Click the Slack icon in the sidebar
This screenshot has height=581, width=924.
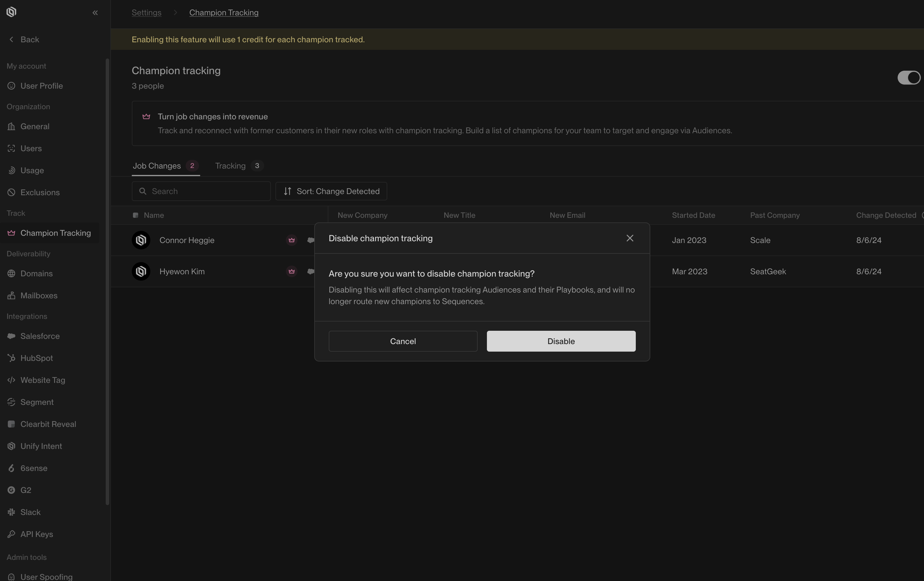(11, 512)
